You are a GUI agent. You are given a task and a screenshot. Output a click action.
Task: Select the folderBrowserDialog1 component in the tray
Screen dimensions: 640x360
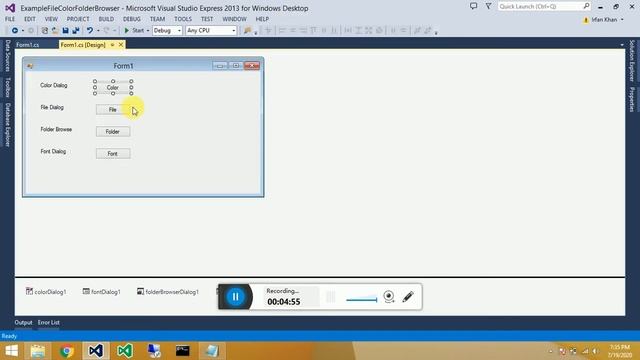pyautogui.click(x=168, y=291)
